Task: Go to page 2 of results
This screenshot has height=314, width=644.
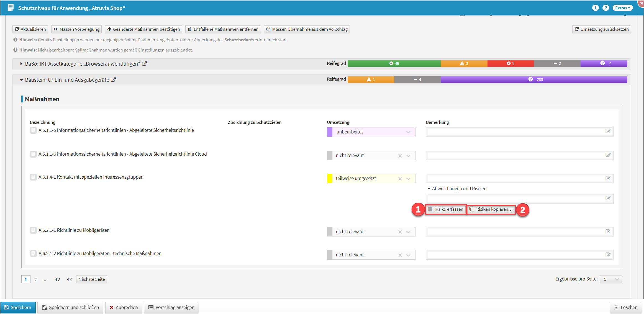Action: [x=35, y=279]
